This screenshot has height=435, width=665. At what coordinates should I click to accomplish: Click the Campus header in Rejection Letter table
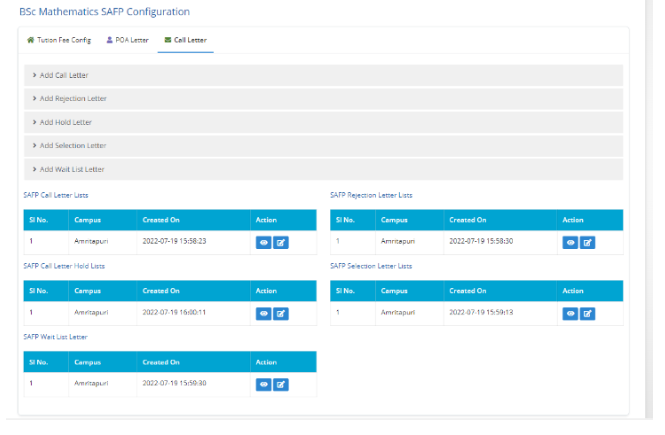coord(393,219)
